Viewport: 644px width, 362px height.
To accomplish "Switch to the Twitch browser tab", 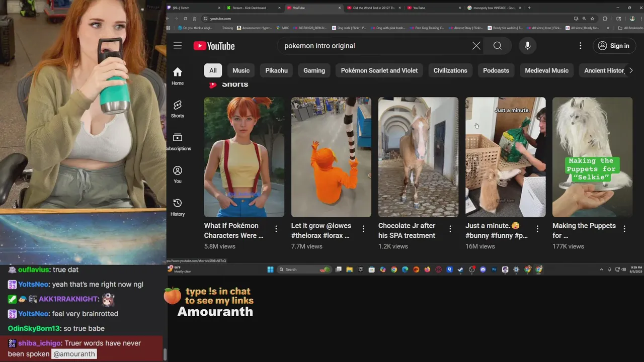I will tap(194, 8).
